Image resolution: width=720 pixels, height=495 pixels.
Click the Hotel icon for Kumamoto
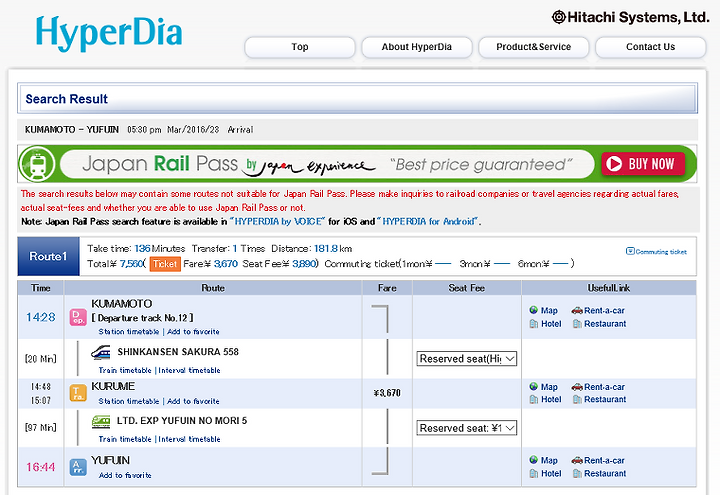(534, 324)
